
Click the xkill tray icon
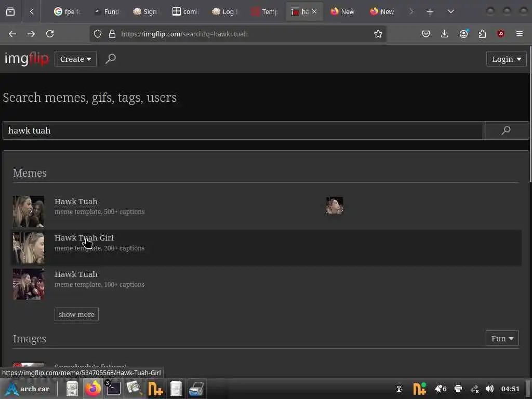pyautogui.click(x=400, y=389)
